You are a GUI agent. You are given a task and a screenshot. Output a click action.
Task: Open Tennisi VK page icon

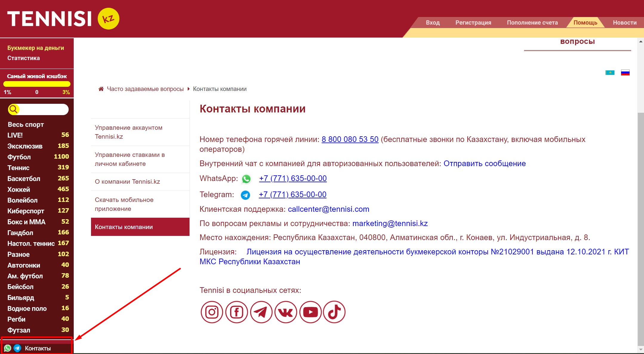[286, 312]
